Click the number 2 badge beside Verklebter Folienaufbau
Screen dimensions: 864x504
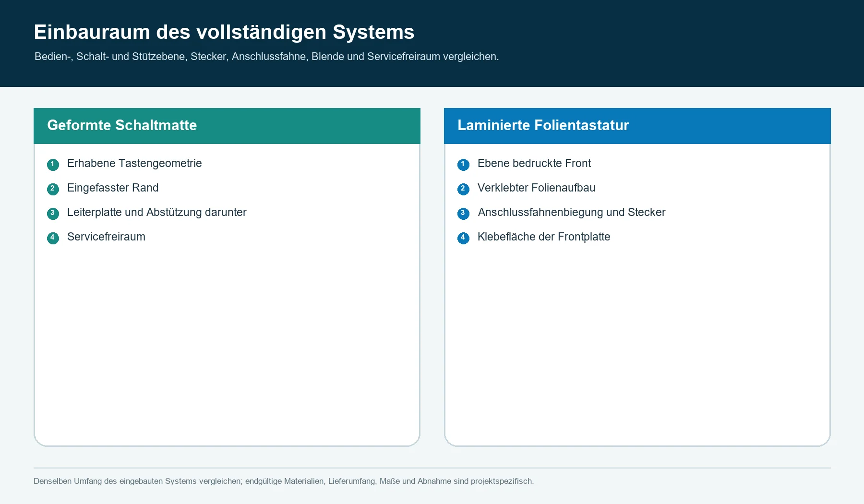[x=463, y=189]
